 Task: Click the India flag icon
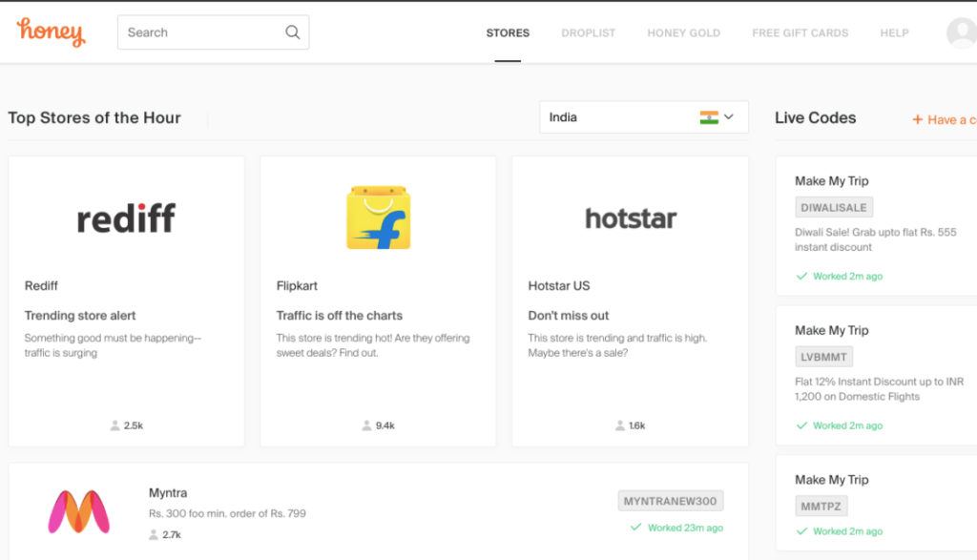click(x=709, y=117)
